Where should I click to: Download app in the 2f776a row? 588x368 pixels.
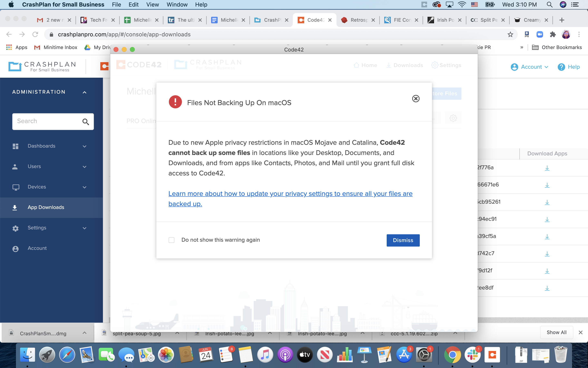pos(547,168)
